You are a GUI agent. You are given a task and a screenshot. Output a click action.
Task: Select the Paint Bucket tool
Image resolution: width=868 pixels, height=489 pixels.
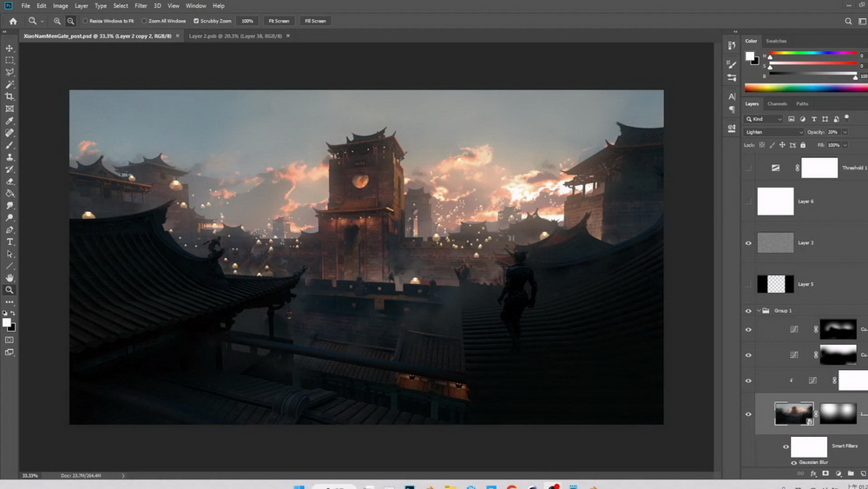point(10,194)
